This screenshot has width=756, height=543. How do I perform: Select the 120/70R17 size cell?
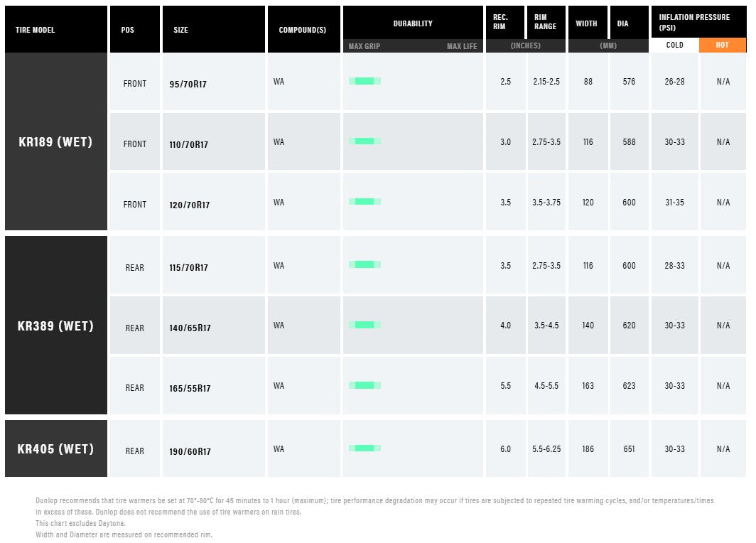(214, 202)
